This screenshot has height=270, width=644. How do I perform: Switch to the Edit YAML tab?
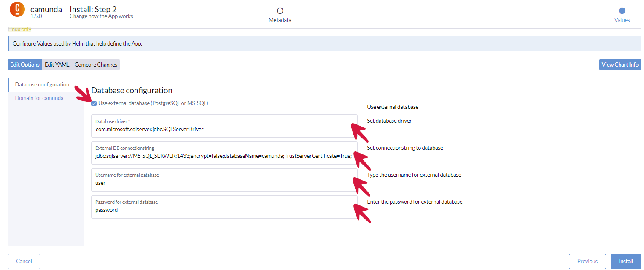click(x=57, y=65)
